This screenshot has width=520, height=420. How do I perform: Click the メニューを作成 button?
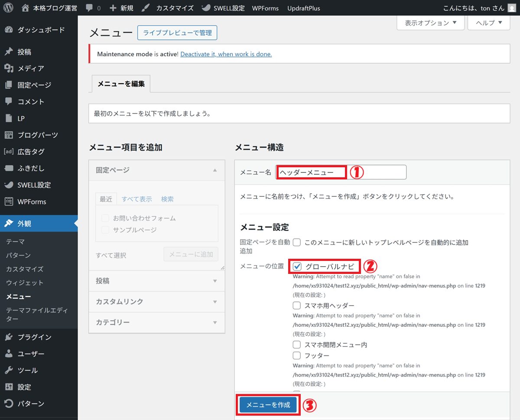[268, 405]
